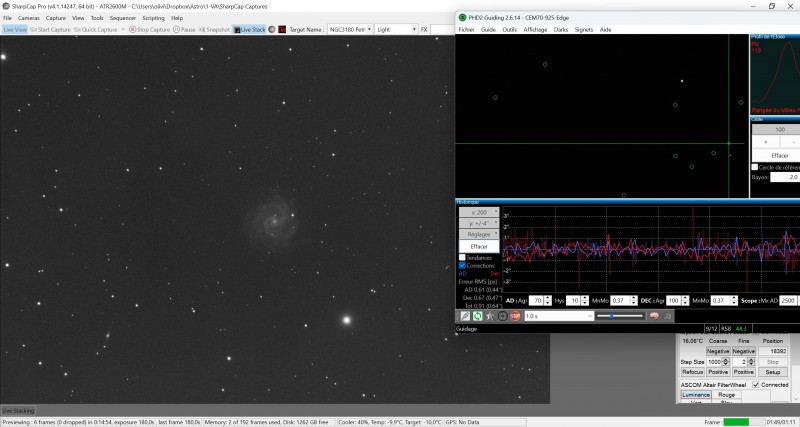Image resolution: width=800 pixels, height=427 pixels.
Task: Click Effacer button in Historique panel
Action: 479,246
